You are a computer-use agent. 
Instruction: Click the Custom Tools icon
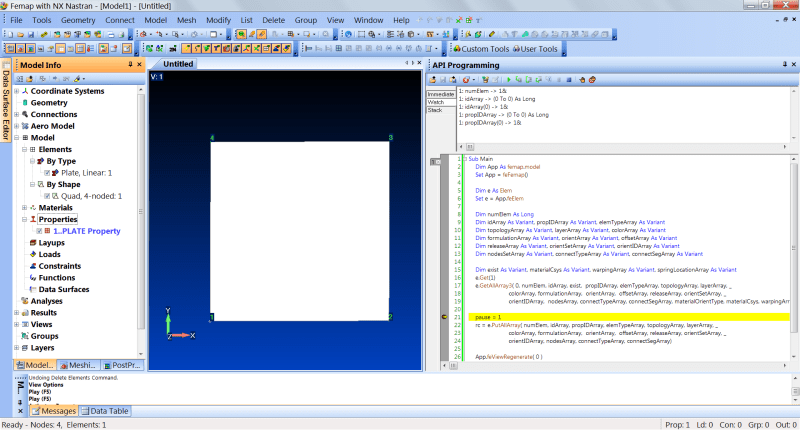point(457,49)
